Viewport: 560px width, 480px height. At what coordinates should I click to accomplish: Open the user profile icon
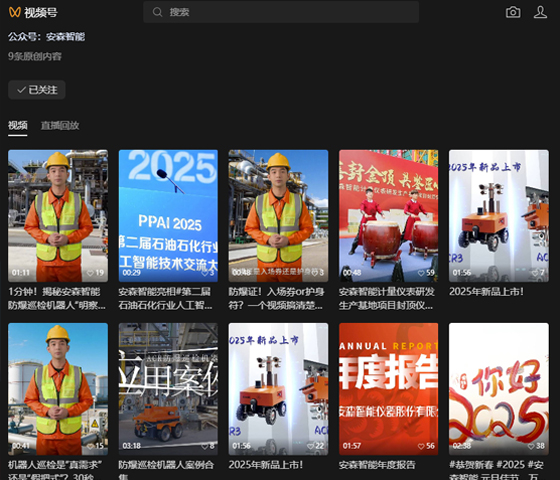(x=540, y=12)
